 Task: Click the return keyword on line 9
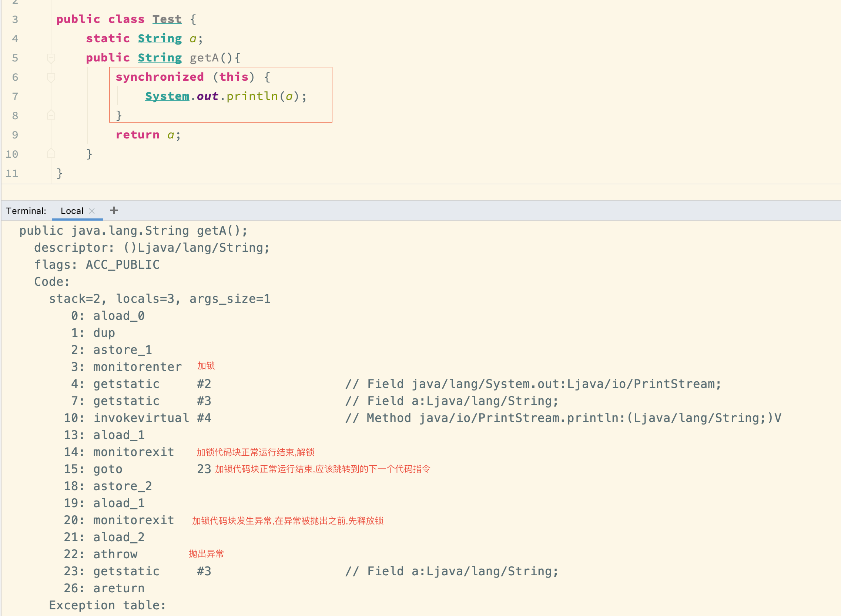(x=138, y=135)
